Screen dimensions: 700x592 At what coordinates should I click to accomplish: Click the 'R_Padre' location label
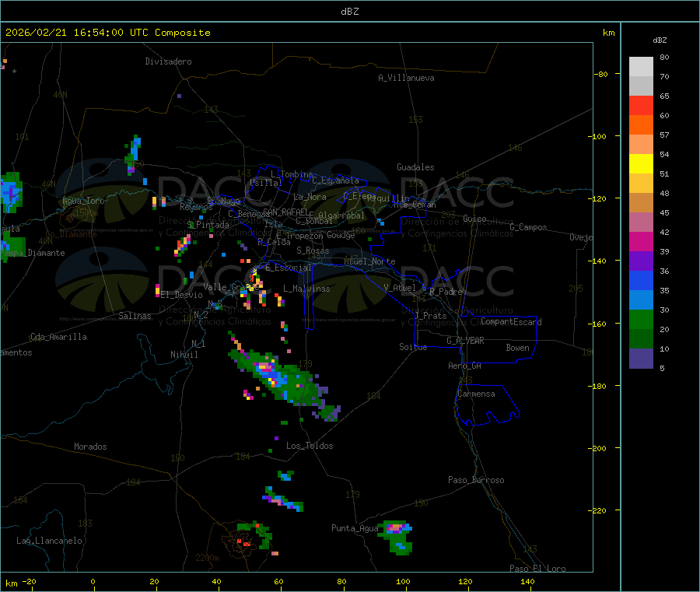(446, 292)
